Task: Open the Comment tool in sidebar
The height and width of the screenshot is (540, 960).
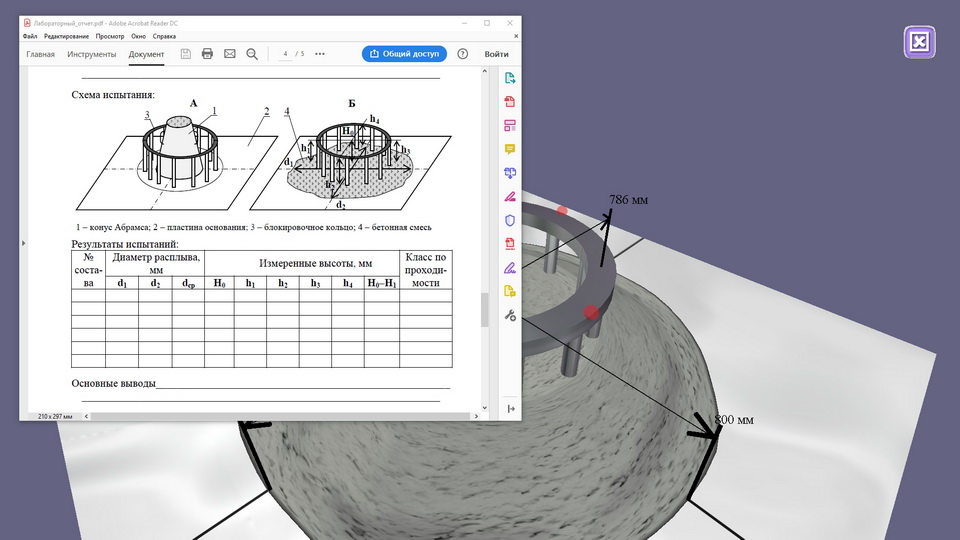Action: pyautogui.click(x=510, y=149)
